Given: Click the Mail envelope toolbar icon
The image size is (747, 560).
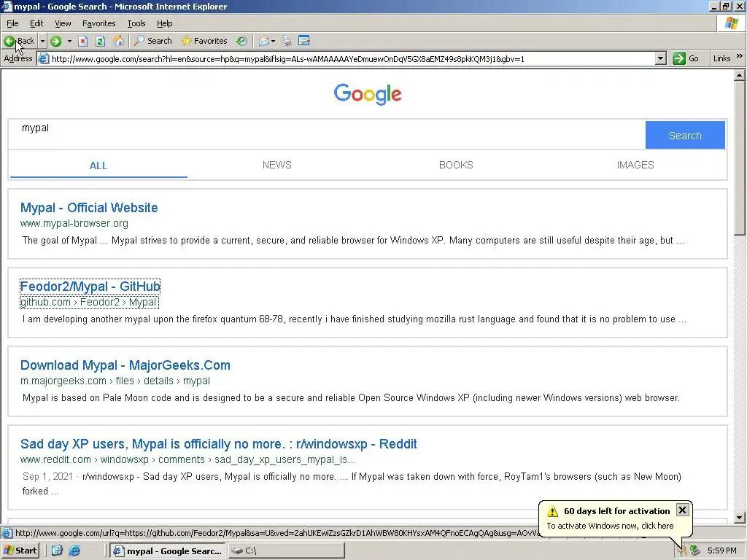Looking at the screenshot, I should pos(263,41).
